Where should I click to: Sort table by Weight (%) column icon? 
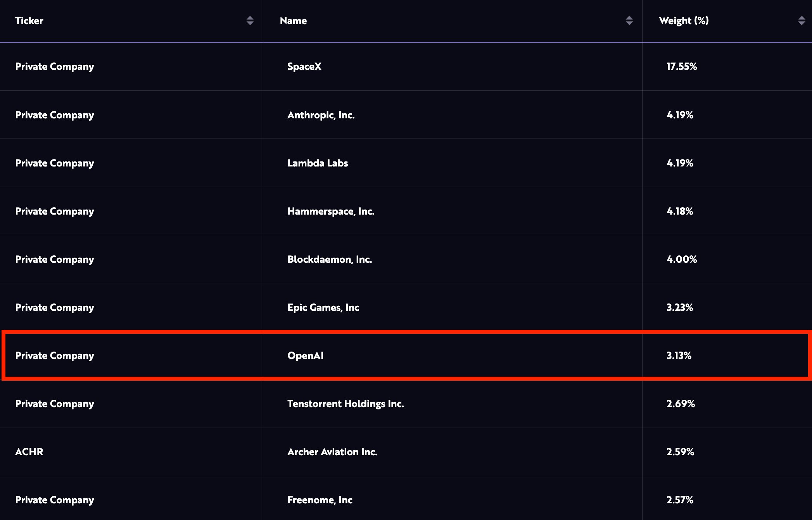tap(802, 21)
